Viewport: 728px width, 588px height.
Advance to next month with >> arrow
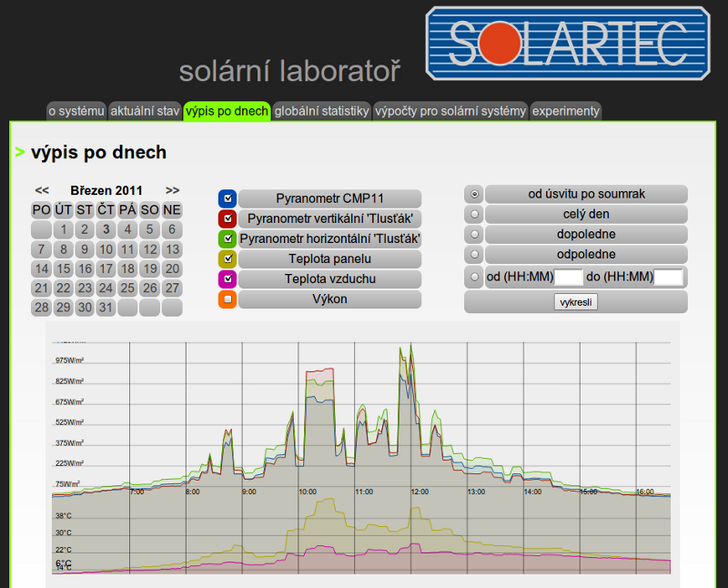(172, 190)
